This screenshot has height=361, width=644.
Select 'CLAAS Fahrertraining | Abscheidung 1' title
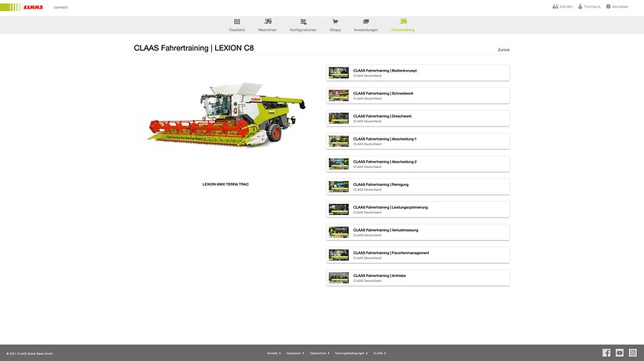(x=385, y=139)
